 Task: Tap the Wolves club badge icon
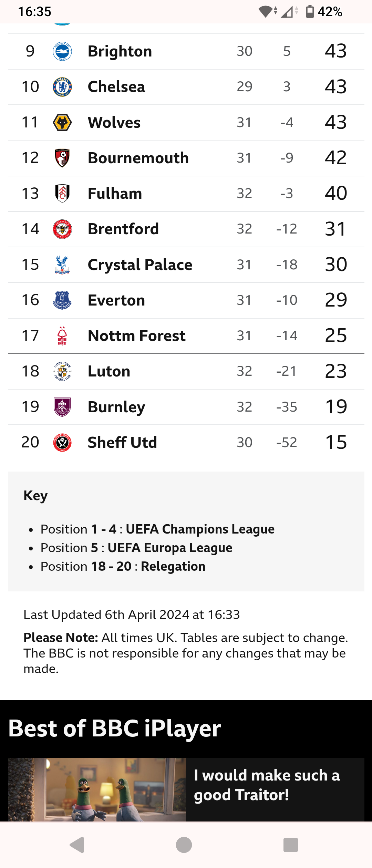pyautogui.click(x=62, y=122)
